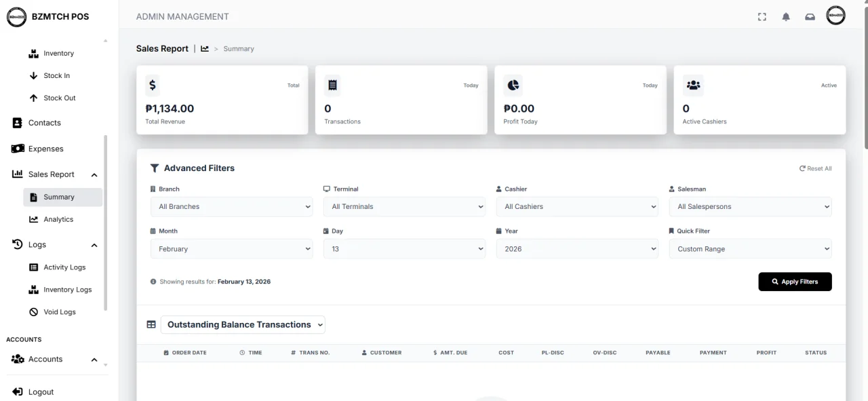Click the BZMTCH POS logo icon
The image size is (868, 401).
click(x=16, y=16)
